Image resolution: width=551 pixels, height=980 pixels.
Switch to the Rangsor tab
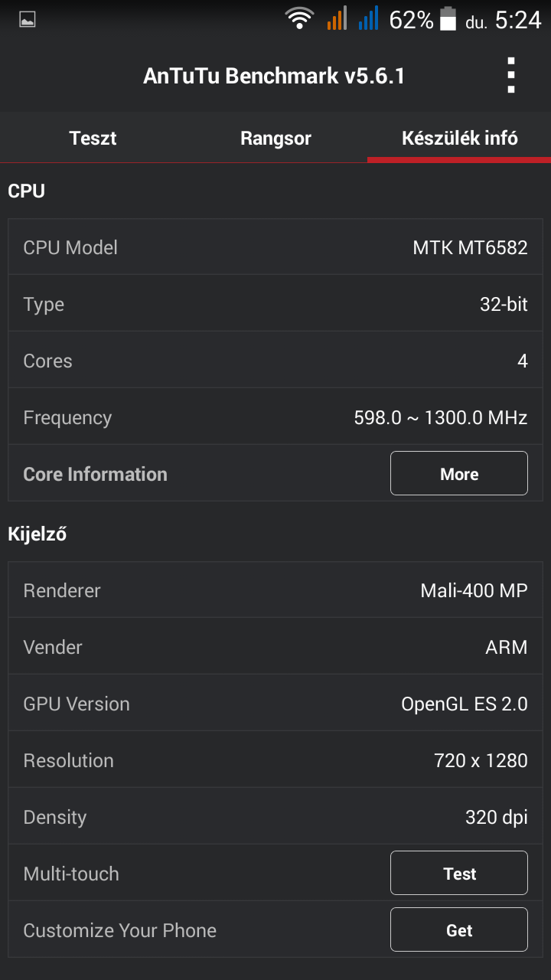tap(275, 139)
